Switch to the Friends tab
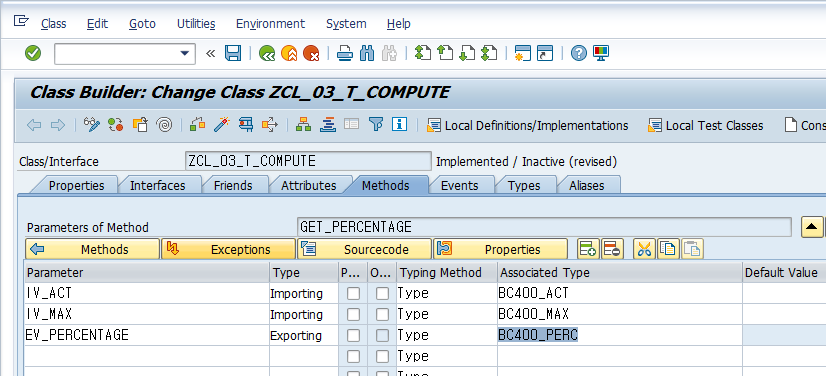This screenshot has height=376, width=826. click(233, 185)
